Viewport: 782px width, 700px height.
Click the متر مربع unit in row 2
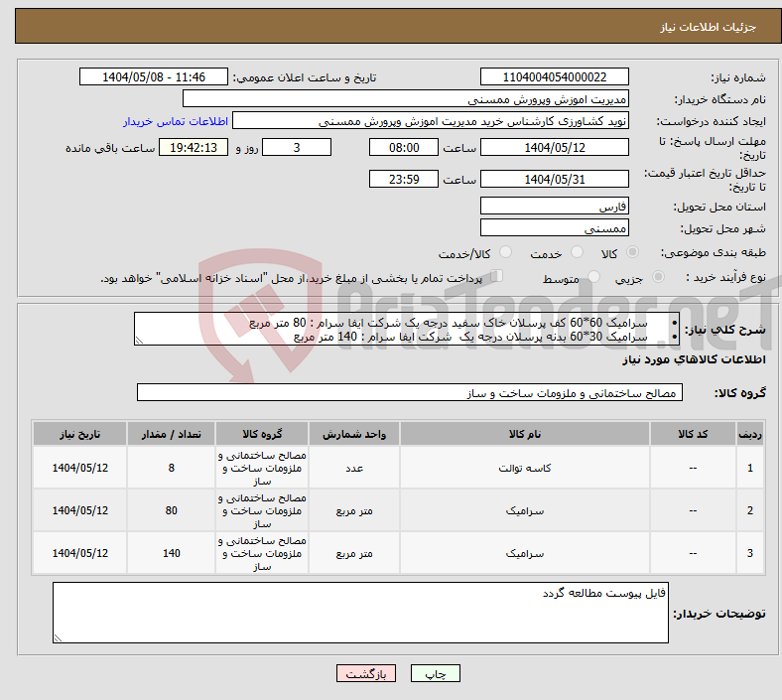(354, 510)
